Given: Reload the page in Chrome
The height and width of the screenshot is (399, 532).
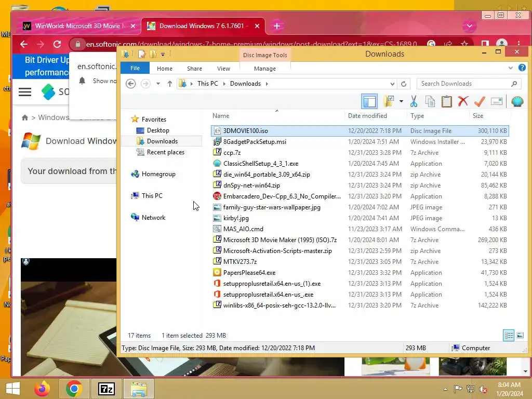Looking at the screenshot, I should click(x=57, y=44).
